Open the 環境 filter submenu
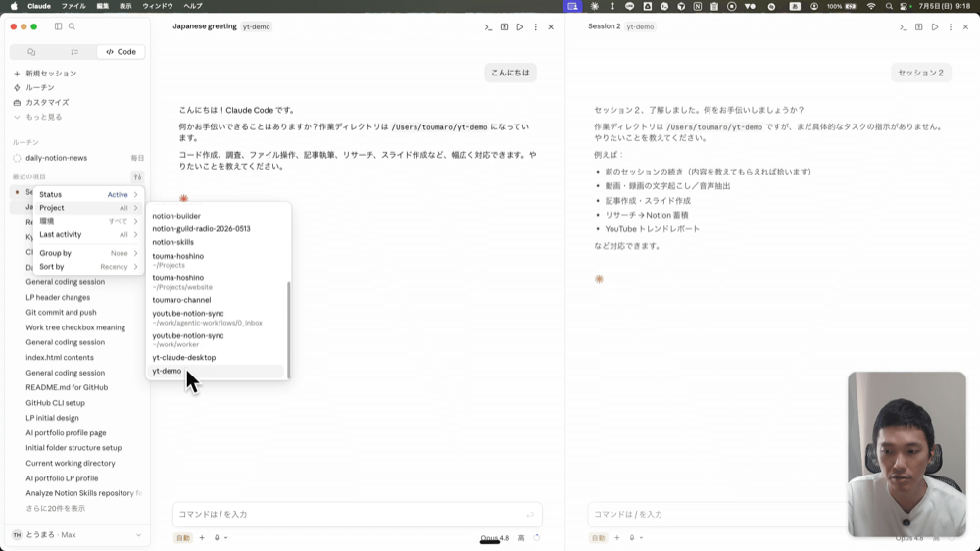Screen dimensions: 980x551 (x=88, y=221)
